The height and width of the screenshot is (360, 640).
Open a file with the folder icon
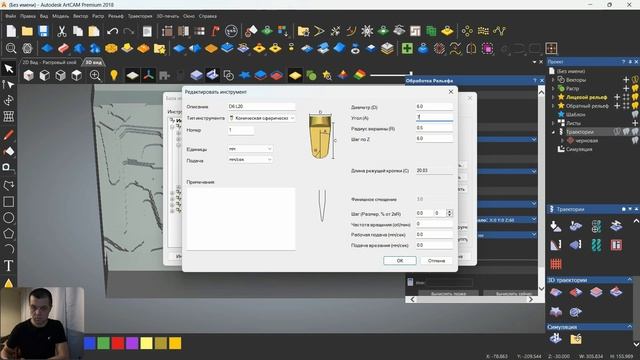[27, 31]
